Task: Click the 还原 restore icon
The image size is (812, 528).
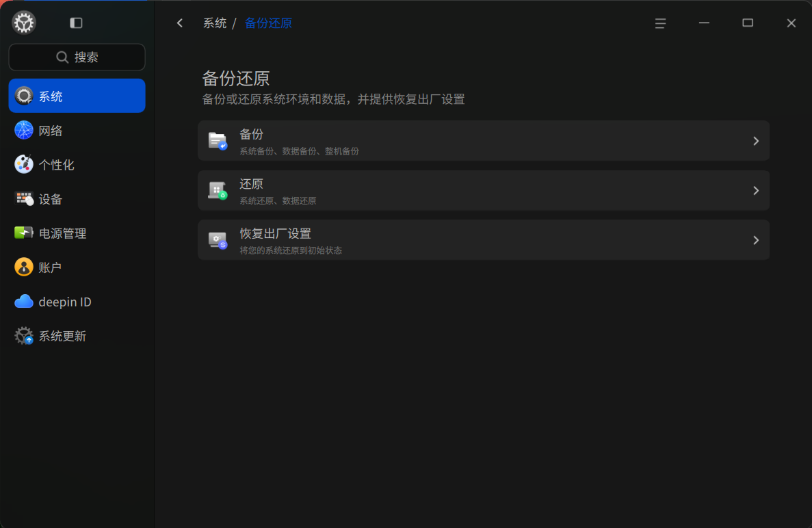Action: pyautogui.click(x=218, y=191)
